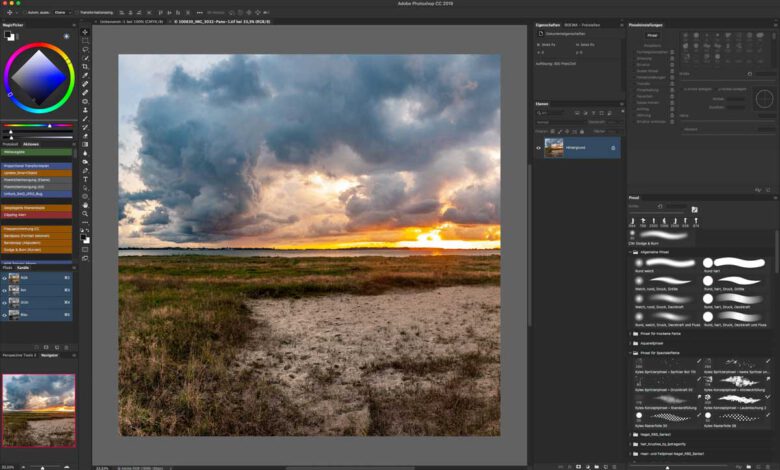Click the lock icon on Hintergrund layer

click(613, 148)
